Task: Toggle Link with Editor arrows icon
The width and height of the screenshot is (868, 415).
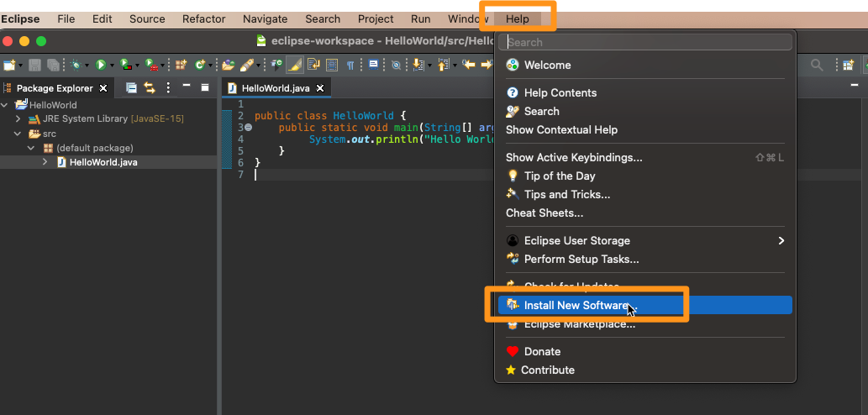Action: tap(150, 87)
